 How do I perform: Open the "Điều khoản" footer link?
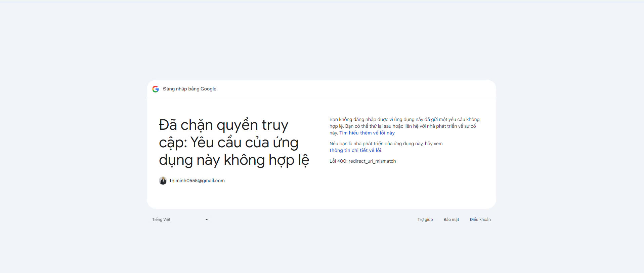coord(480,220)
